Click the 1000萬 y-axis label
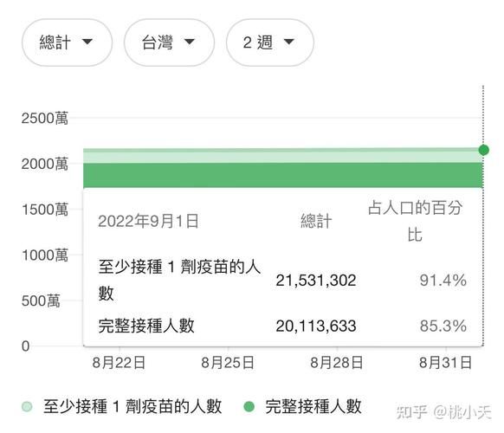504x433 pixels. tap(45, 255)
